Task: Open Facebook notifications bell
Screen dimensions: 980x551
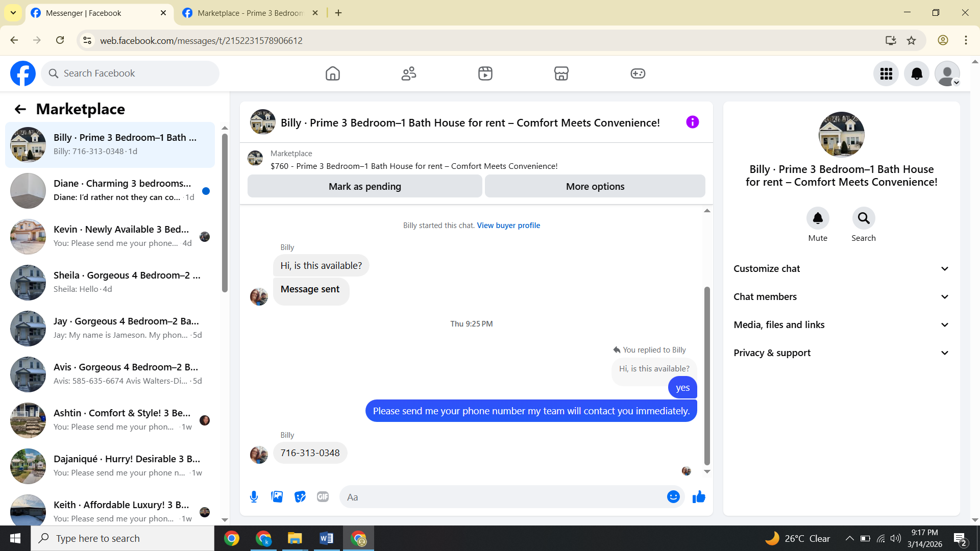Action: pyautogui.click(x=917, y=73)
